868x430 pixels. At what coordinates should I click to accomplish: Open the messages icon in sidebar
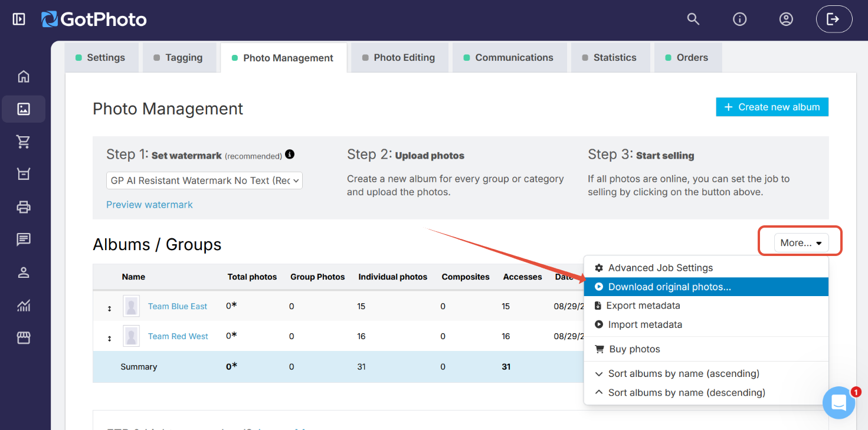pyautogui.click(x=24, y=239)
